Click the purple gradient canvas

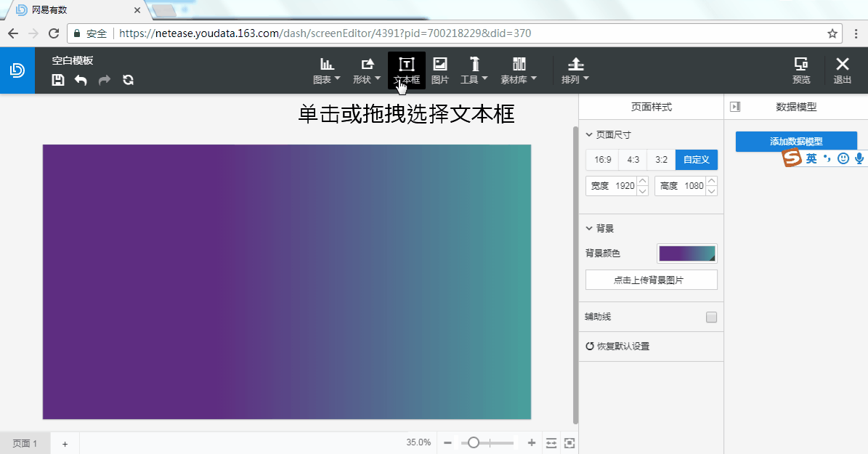pyautogui.click(x=287, y=282)
